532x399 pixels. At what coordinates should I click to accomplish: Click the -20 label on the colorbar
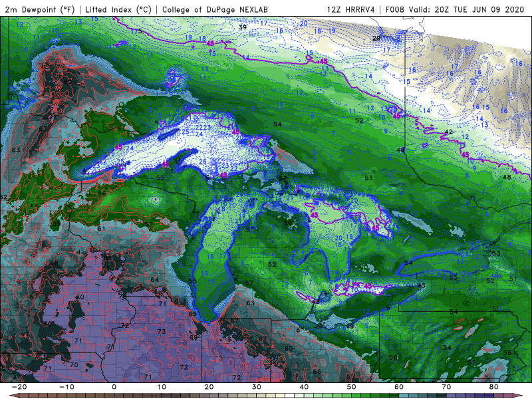pyautogui.click(x=19, y=387)
